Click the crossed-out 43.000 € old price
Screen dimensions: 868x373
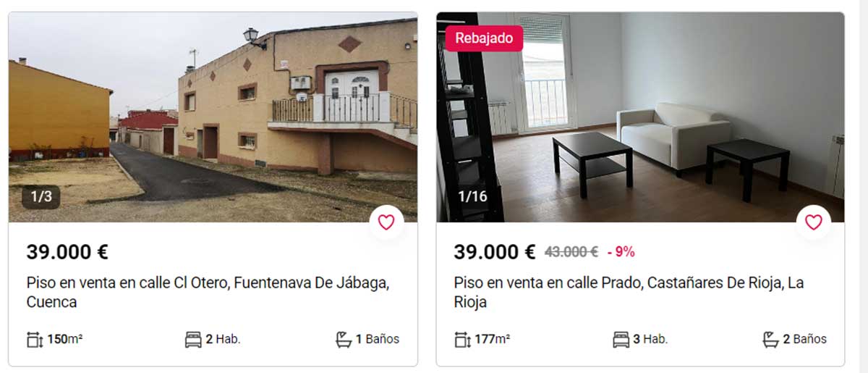pos(571,252)
